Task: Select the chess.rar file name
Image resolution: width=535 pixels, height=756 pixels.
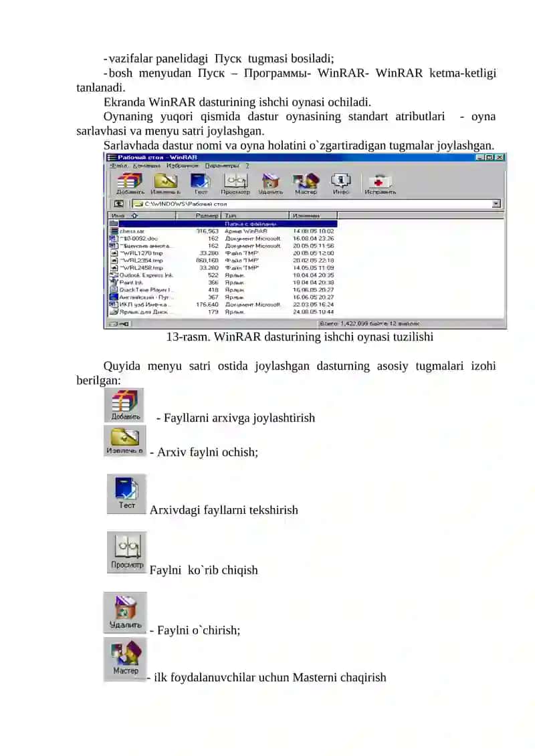Action: pos(132,231)
